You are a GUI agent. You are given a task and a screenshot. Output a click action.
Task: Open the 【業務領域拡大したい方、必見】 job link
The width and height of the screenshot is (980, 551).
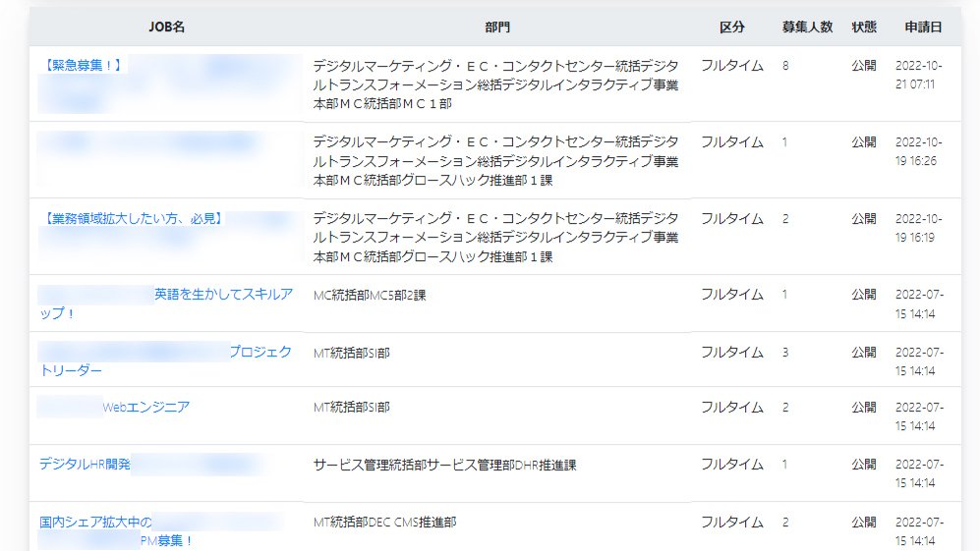133,218
